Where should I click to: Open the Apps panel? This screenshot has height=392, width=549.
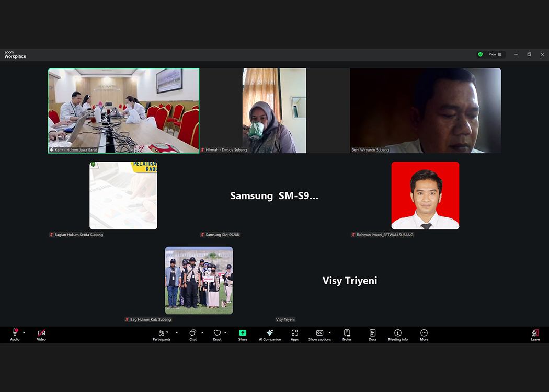click(x=295, y=335)
